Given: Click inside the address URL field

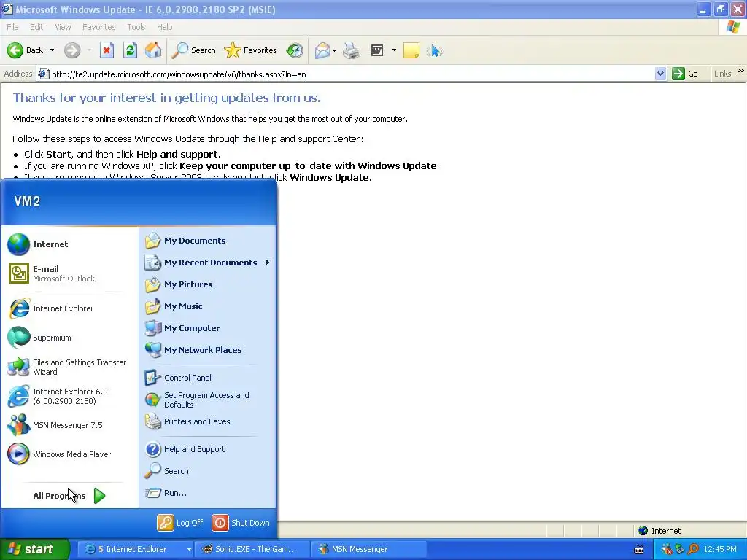Looking at the screenshot, I should 352,74.
